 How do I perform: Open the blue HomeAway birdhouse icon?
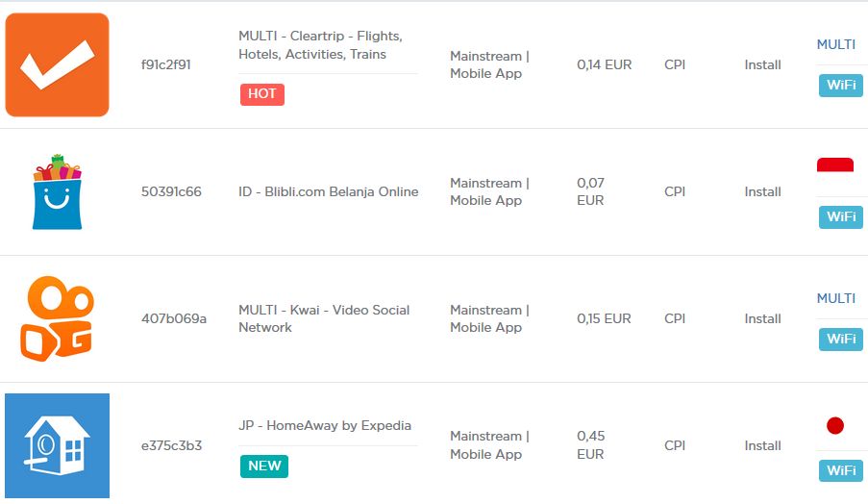(57, 445)
